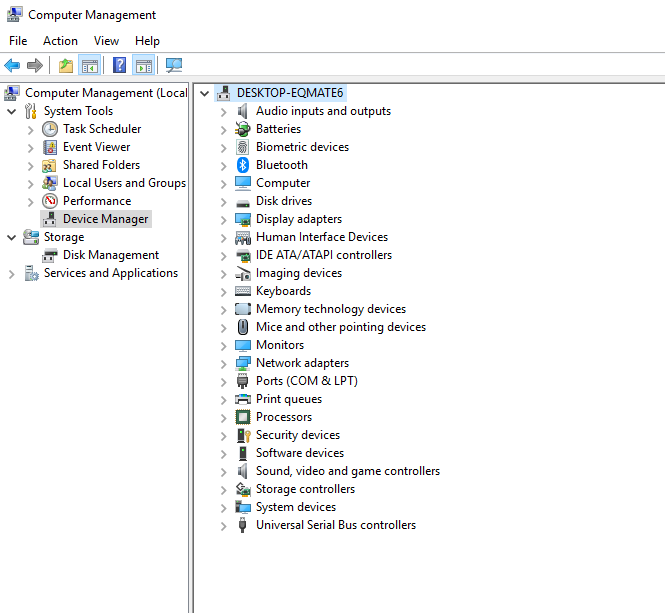The width and height of the screenshot is (665, 613).
Task: Select the System devices row label
Action: [296, 507]
